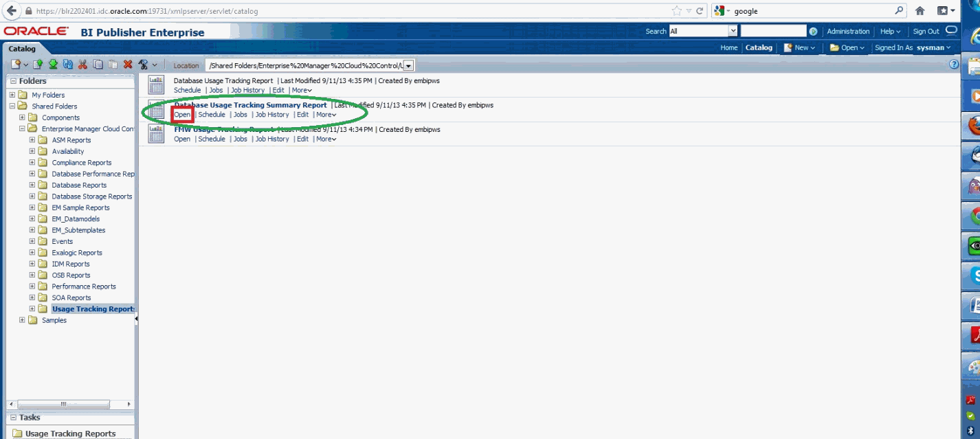Screen dimensions: 980x439
Task: Open the Open menu in the header
Action: pyautogui.click(x=847, y=48)
